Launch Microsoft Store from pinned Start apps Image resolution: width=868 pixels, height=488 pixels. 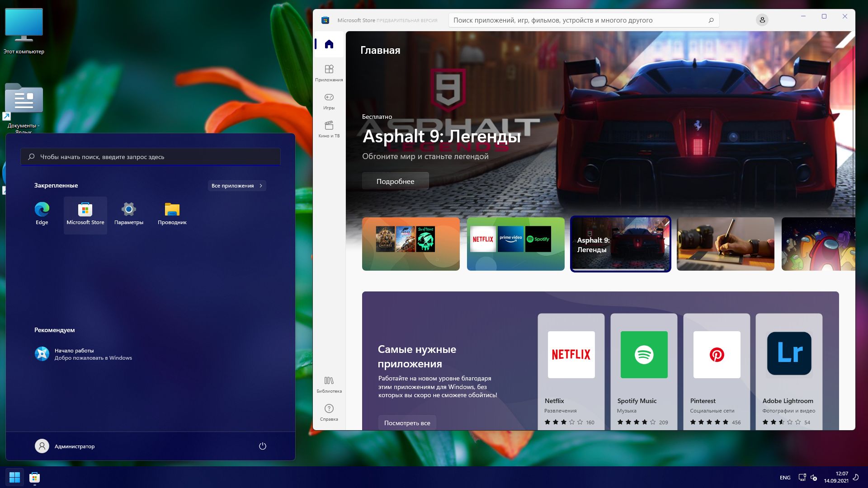pos(85,215)
